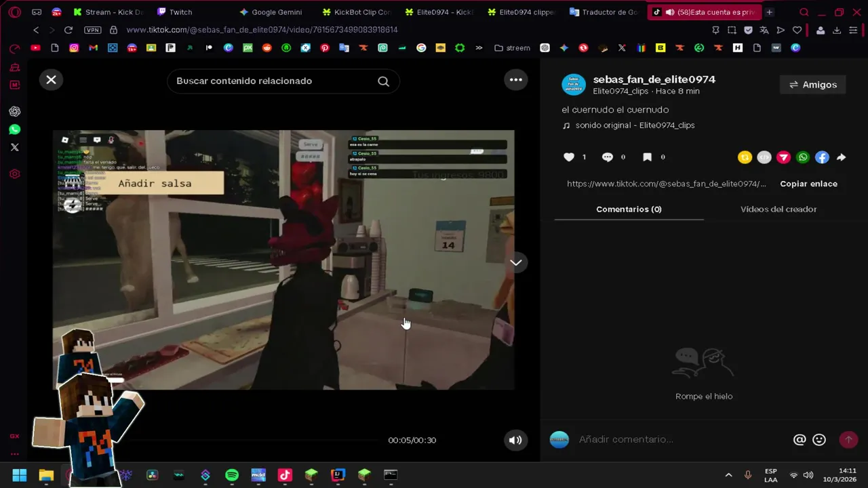The image size is (868, 488).
Task: Open the three-dots more options menu
Action: point(516,80)
